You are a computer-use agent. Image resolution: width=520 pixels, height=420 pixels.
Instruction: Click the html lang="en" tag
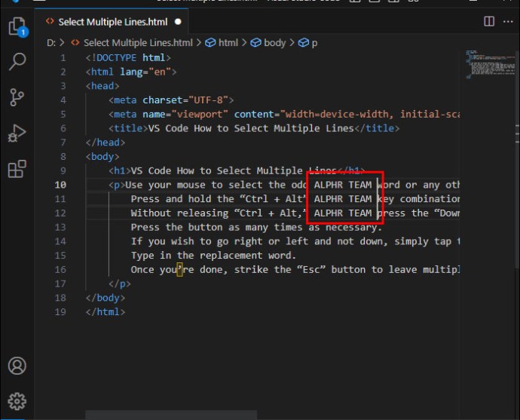131,72
